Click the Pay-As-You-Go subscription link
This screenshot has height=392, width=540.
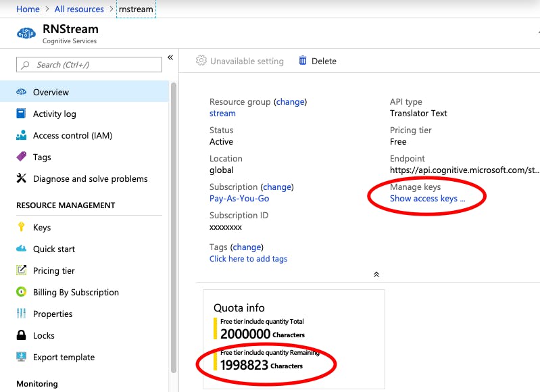point(239,199)
